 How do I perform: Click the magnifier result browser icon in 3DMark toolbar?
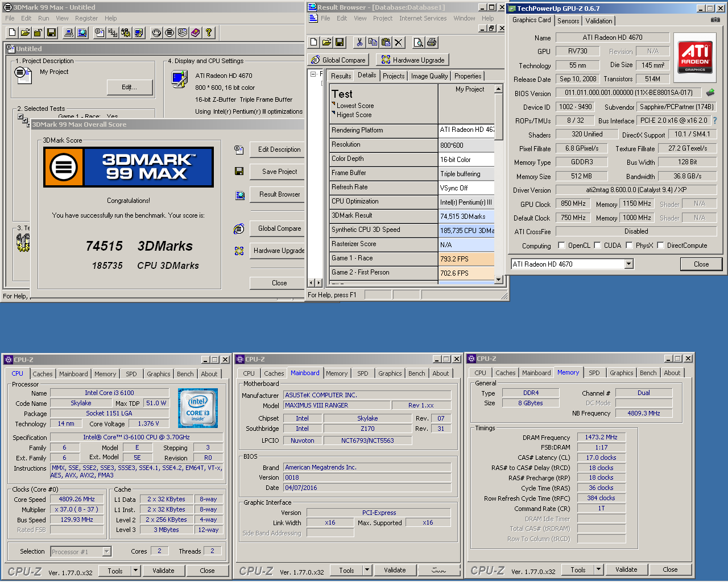coord(82,33)
